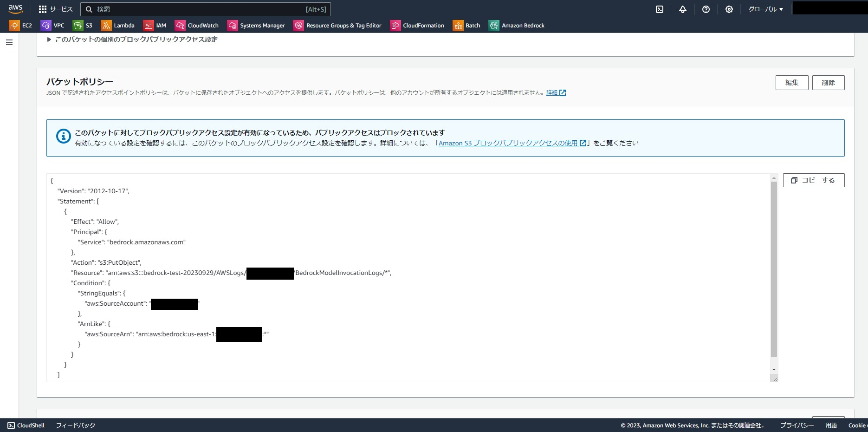
Task: Click the "aws:SourceAccount" line
Action: pyautogui.click(x=142, y=304)
